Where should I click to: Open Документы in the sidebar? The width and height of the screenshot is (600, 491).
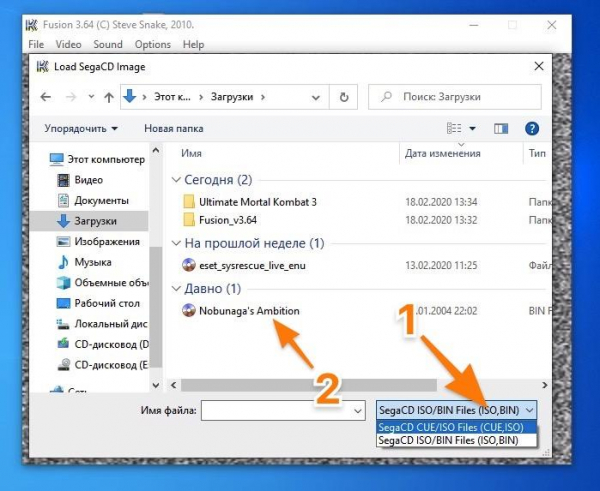pos(93,201)
